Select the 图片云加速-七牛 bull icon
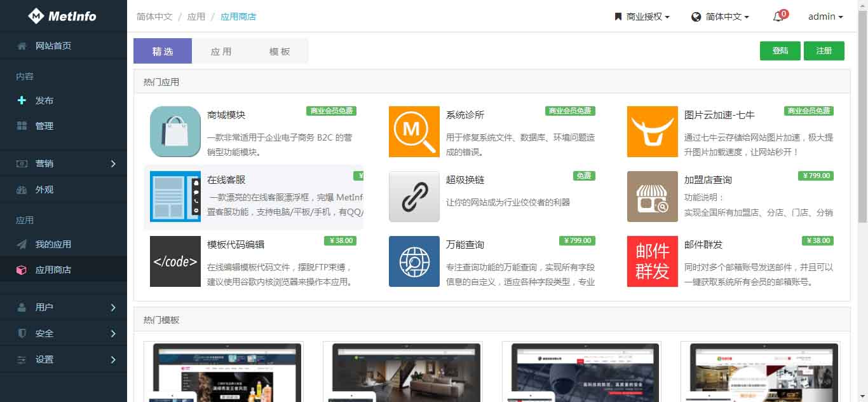Screen dimensions: 868x402 (x=652, y=132)
